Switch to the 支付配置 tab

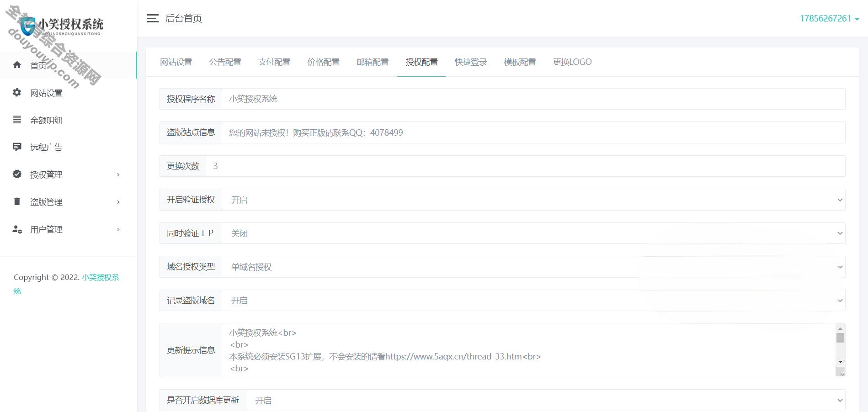click(274, 62)
